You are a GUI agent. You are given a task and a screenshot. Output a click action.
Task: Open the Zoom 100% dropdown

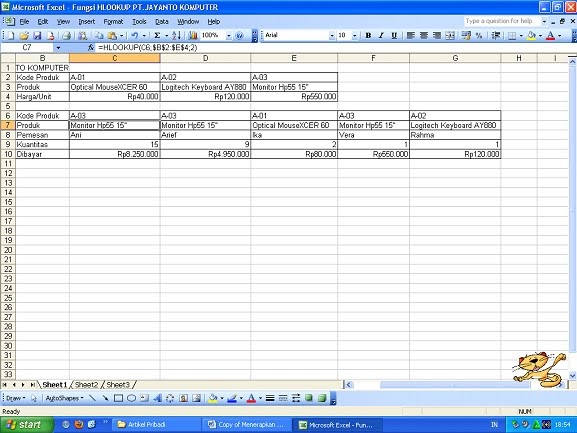(229, 36)
